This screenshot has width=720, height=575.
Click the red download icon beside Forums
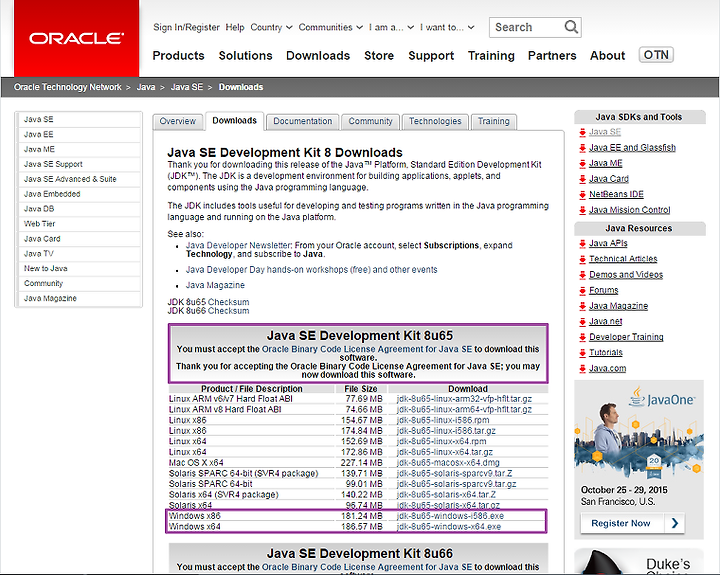click(582, 291)
